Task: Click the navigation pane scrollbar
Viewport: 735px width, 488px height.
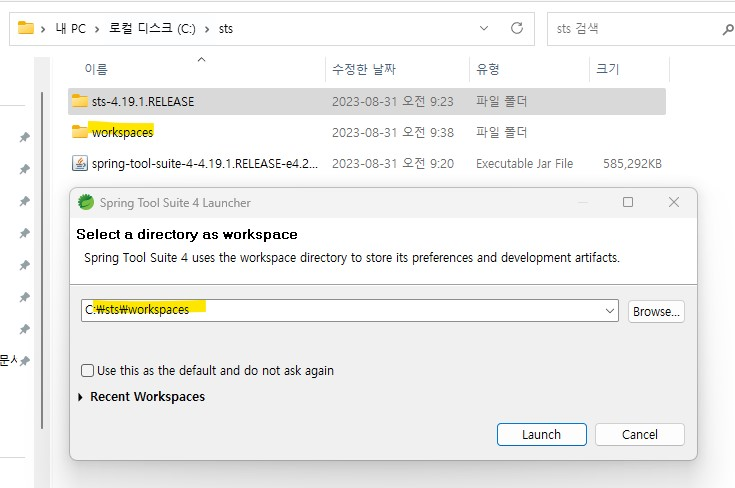Action: [x=42, y=260]
